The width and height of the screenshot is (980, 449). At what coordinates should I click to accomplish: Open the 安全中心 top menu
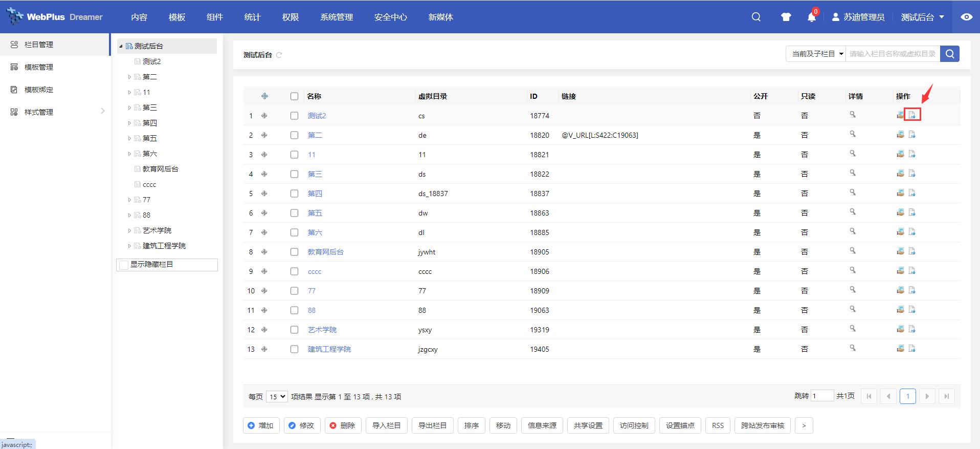point(391,17)
